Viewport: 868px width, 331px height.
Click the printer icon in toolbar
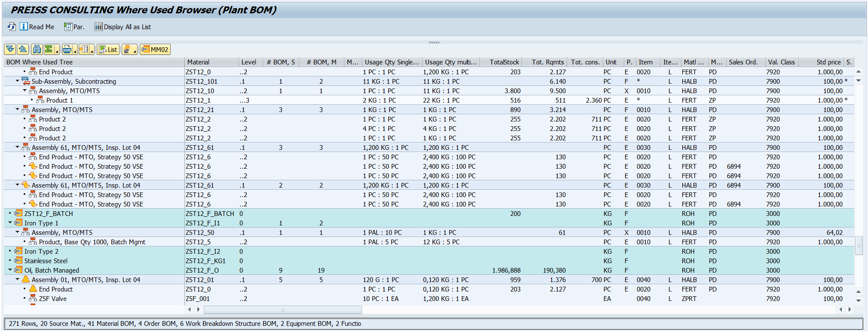pyautogui.click(x=67, y=49)
